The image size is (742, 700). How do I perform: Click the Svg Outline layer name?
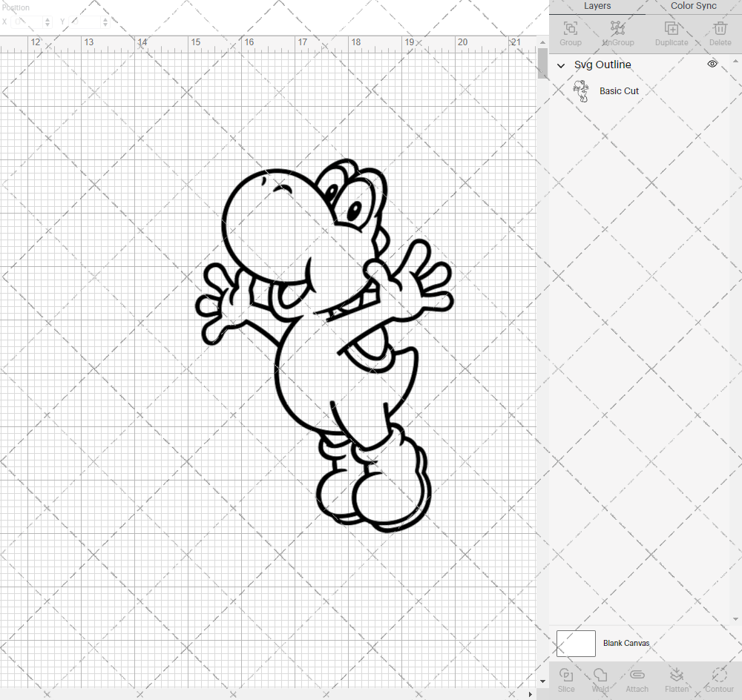(603, 65)
